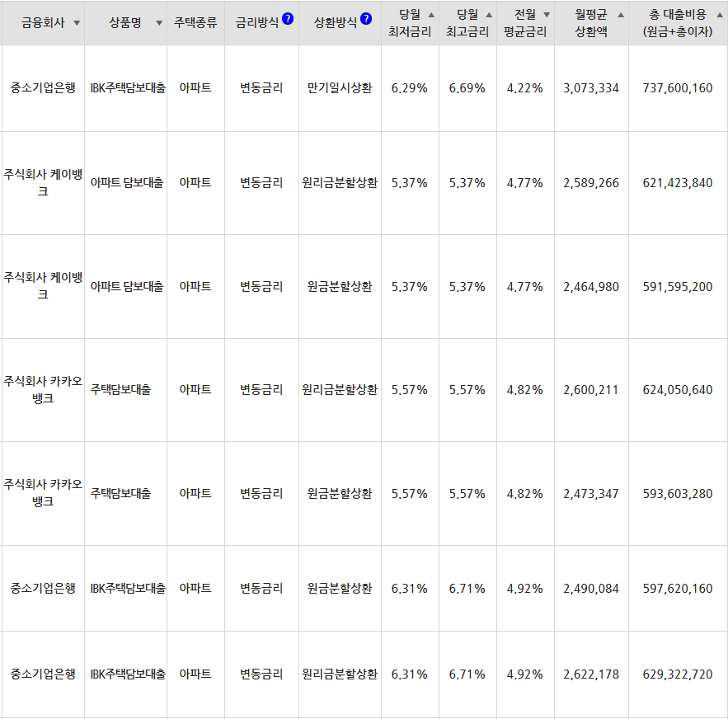Image resolution: width=728 pixels, height=719 pixels.
Task: Click total cost 597,620,160
Action: [x=678, y=589]
